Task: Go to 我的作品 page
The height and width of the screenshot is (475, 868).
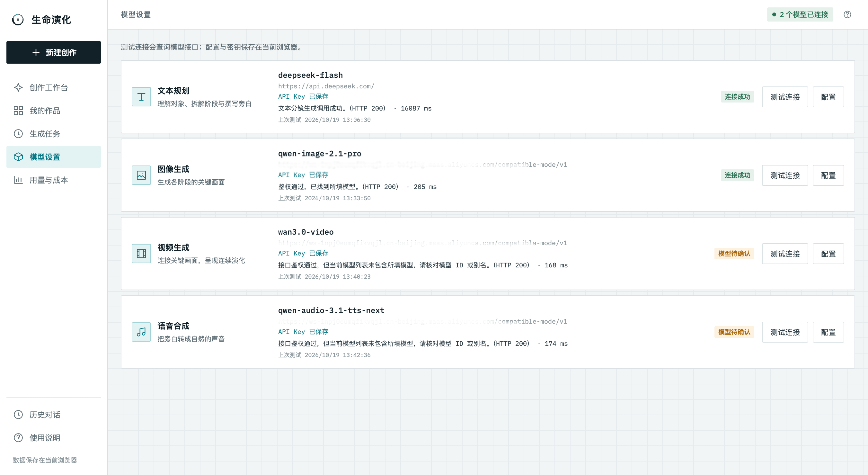Action: pos(54,111)
